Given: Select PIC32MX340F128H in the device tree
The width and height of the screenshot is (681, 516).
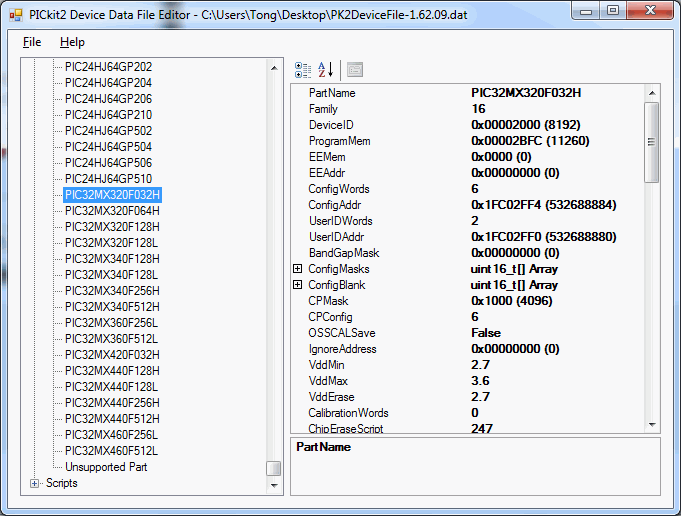Looking at the screenshot, I should coord(112,259).
